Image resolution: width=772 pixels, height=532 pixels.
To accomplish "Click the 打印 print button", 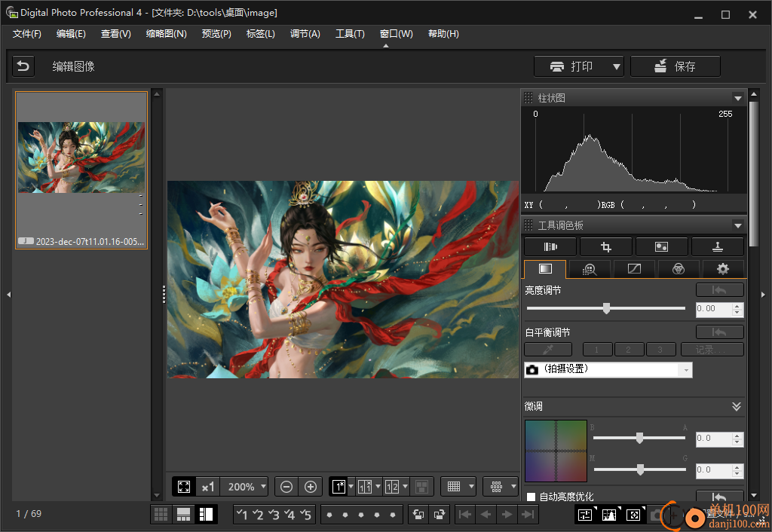I will tap(571, 66).
